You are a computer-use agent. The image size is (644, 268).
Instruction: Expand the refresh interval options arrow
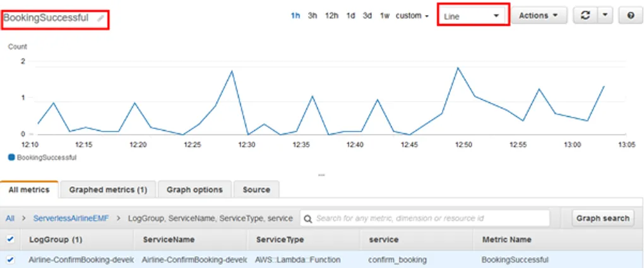(x=605, y=16)
